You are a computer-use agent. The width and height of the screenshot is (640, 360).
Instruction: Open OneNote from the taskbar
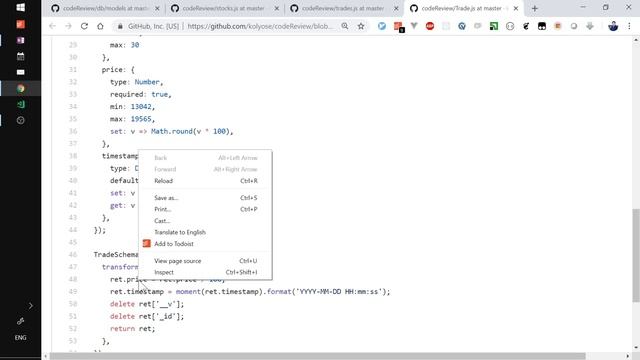click(x=20, y=40)
